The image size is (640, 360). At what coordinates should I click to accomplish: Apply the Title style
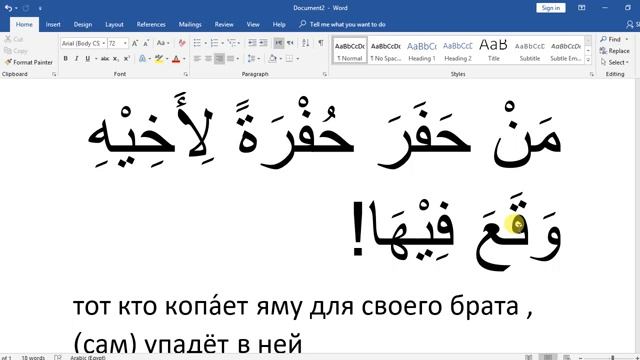point(493,51)
